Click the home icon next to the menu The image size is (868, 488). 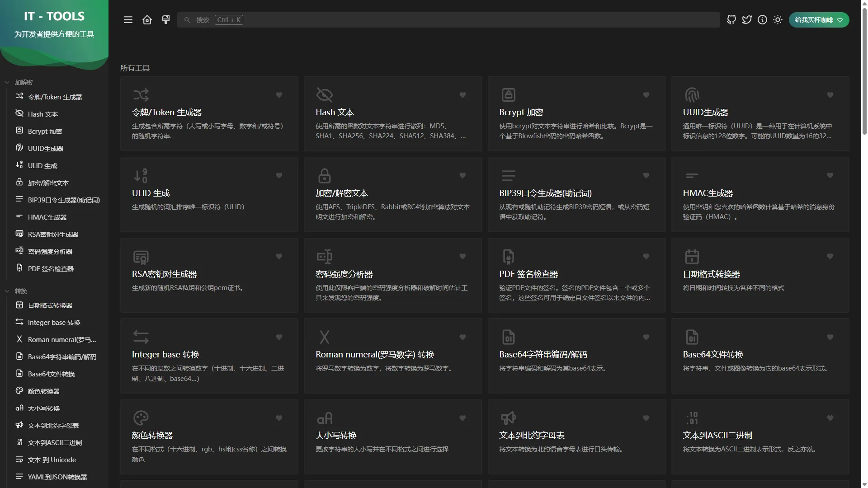[147, 19]
